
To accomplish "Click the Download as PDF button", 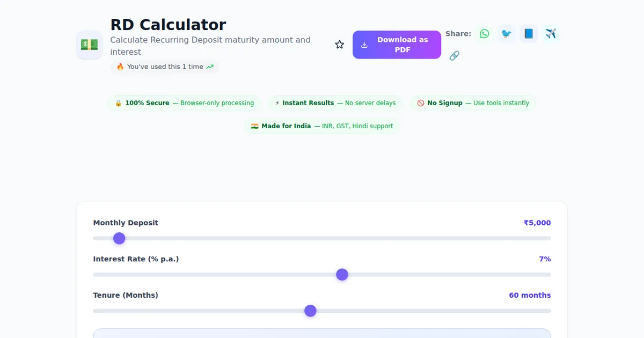I will pos(397,45).
